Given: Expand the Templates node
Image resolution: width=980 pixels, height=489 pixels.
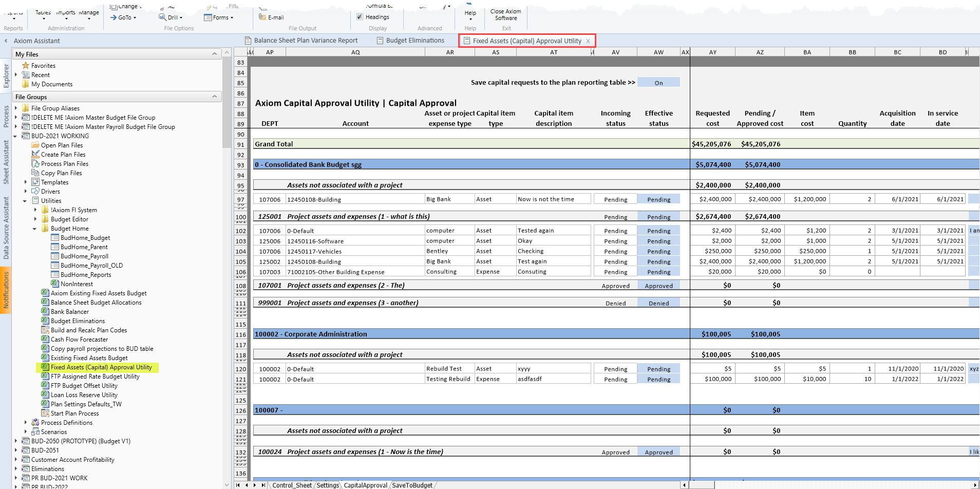Looking at the screenshot, I should [x=26, y=182].
